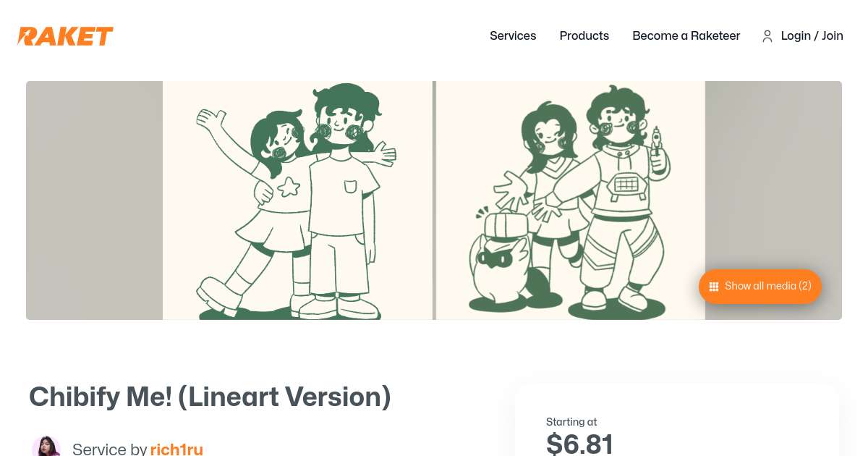Open the Services menu
The image size is (868, 456).
[513, 35]
